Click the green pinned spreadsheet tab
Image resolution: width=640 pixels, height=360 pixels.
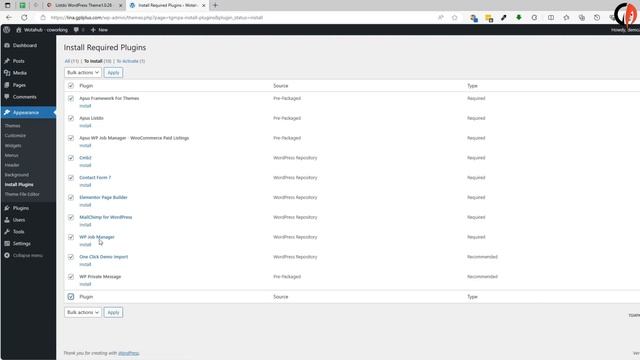click(x=22, y=5)
